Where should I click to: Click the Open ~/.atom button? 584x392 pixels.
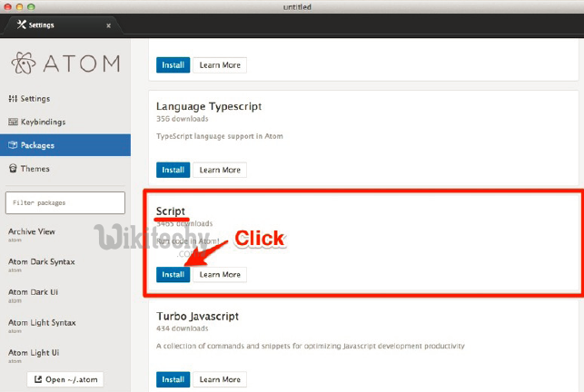pos(65,379)
